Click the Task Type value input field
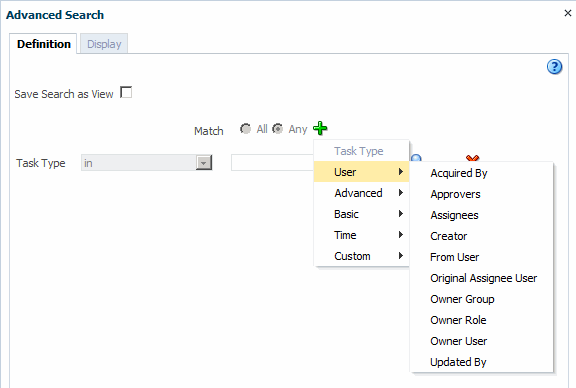The width and height of the screenshot is (576, 388). point(273,162)
